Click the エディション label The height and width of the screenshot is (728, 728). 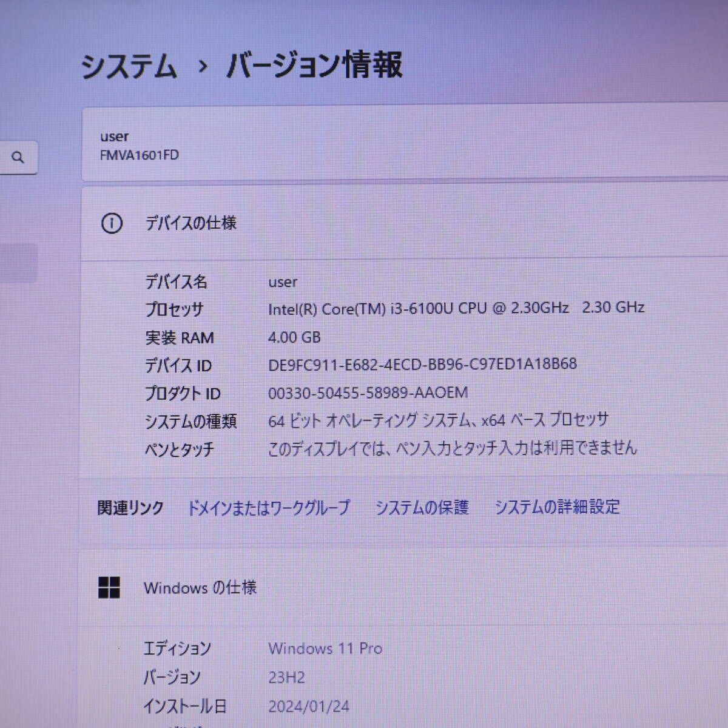coord(177,649)
